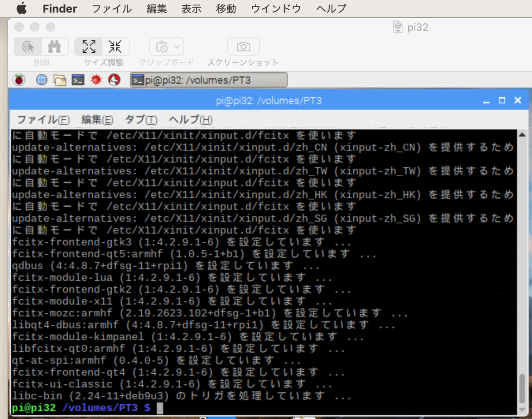The image size is (532, 419).
Task: Toggle full-size view in サイズ調整
Action: point(89,46)
